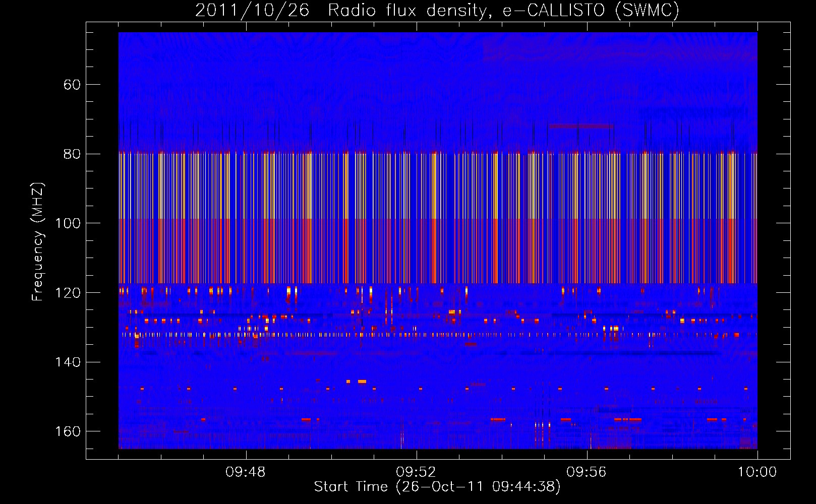Click the 100 frequency tick label
The image size is (816, 504).
[68, 223]
